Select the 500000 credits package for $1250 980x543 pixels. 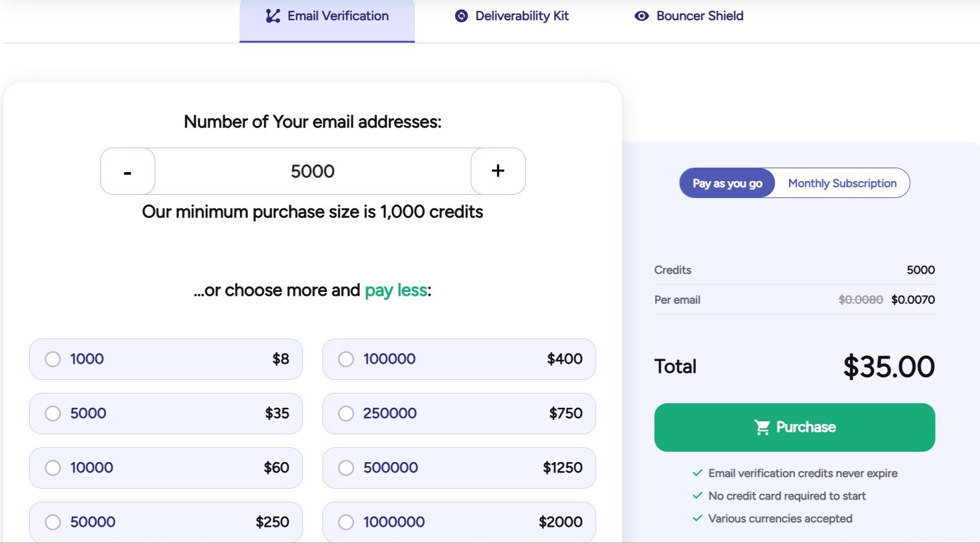click(x=346, y=468)
